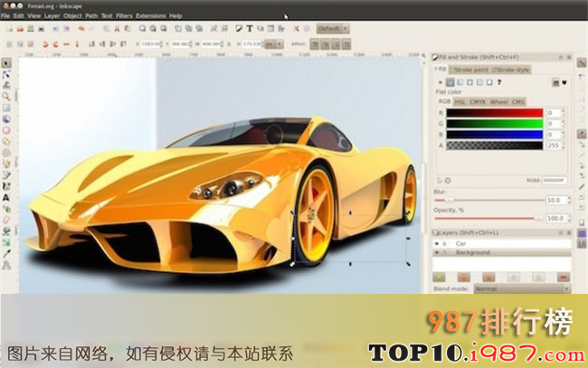Select the Car layer row
The image size is (588, 368).
(x=502, y=243)
